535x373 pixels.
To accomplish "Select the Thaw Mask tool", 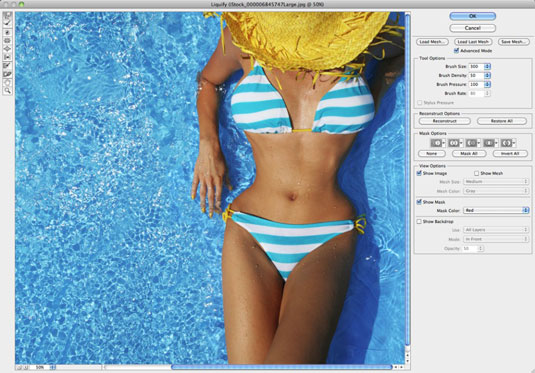I will (8, 74).
